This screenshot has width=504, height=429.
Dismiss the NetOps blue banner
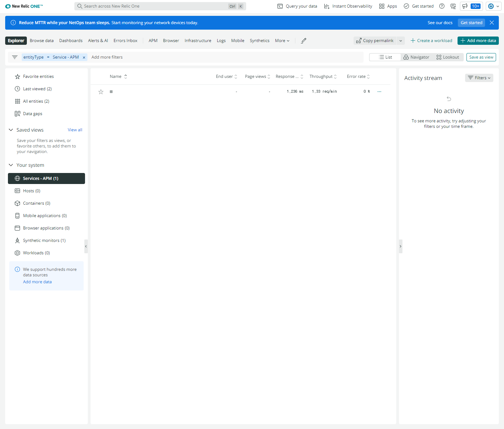[x=492, y=23]
